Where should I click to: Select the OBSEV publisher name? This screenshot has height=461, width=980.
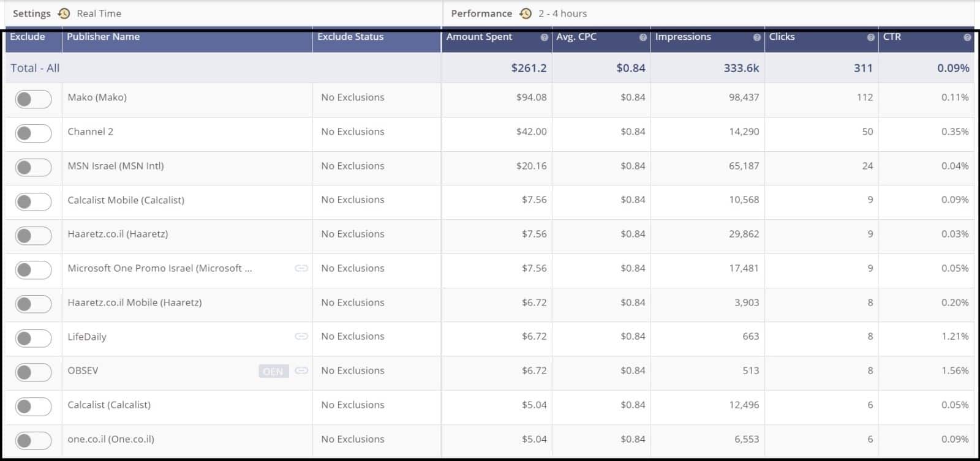point(83,370)
